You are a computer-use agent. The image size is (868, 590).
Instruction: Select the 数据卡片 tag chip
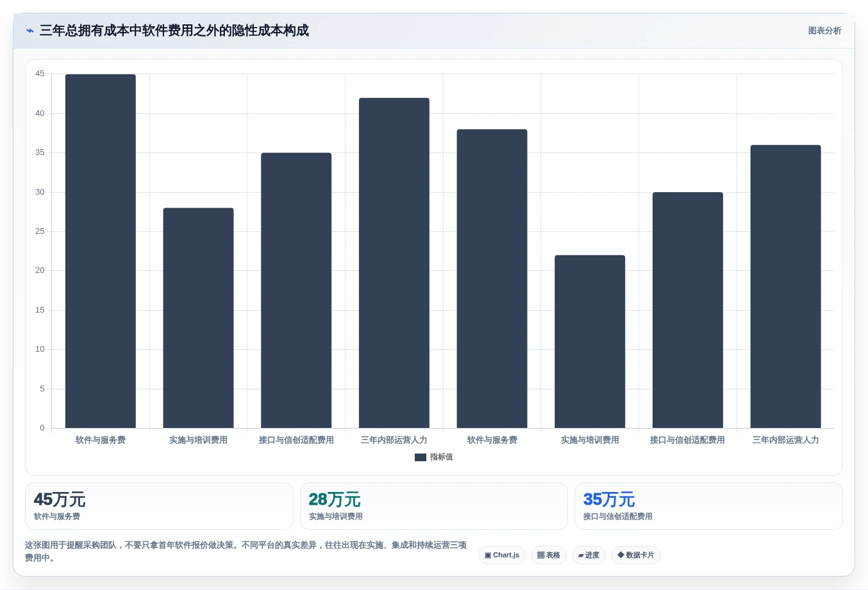[636, 555]
